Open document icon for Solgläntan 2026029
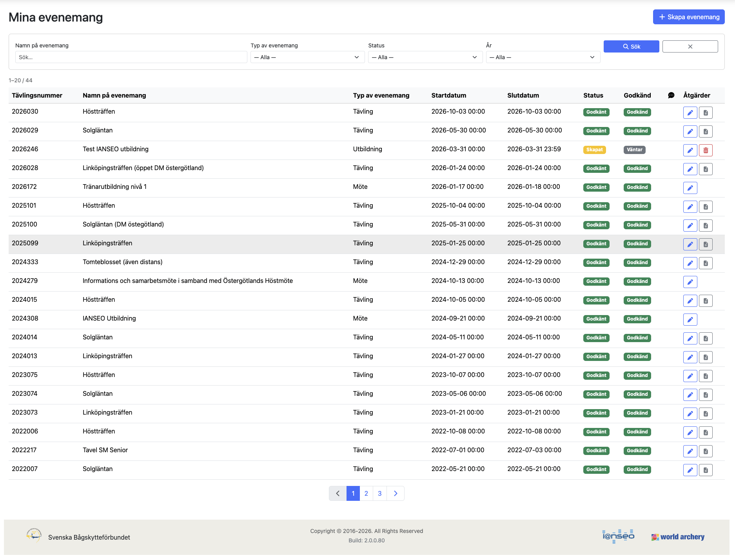The image size is (735, 560). pyautogui.click(x=705, y=131)
